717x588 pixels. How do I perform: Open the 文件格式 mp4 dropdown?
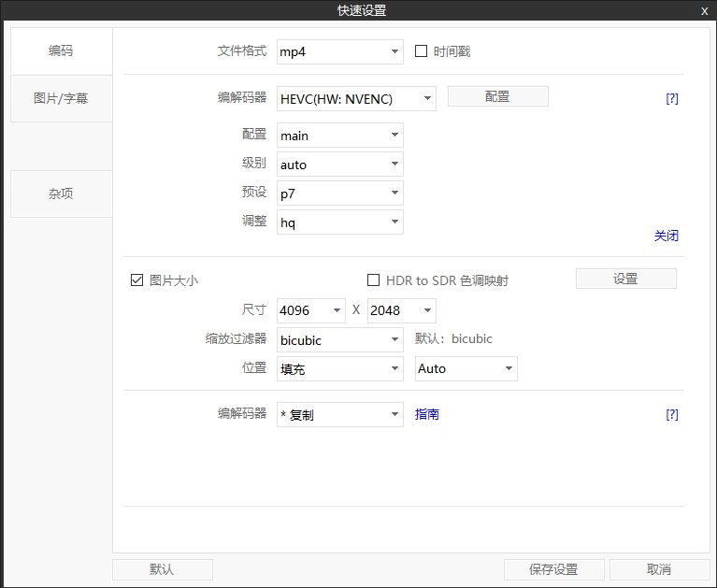[339, 51]
